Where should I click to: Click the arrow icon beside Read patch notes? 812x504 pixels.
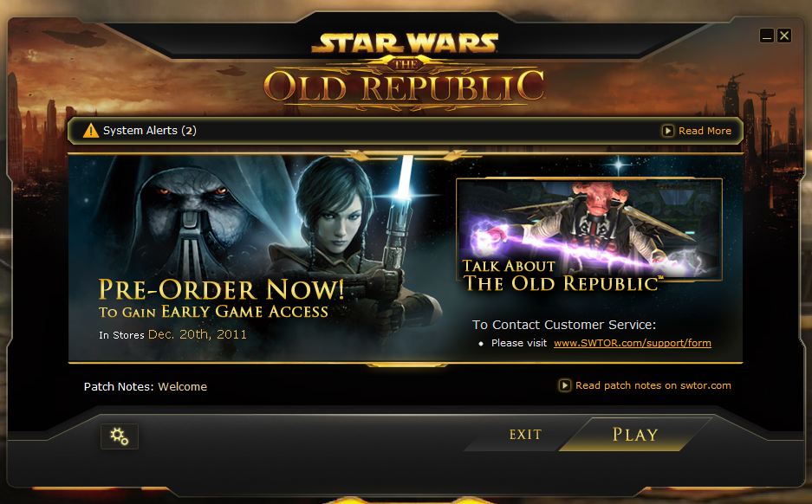tap(564, 385)
